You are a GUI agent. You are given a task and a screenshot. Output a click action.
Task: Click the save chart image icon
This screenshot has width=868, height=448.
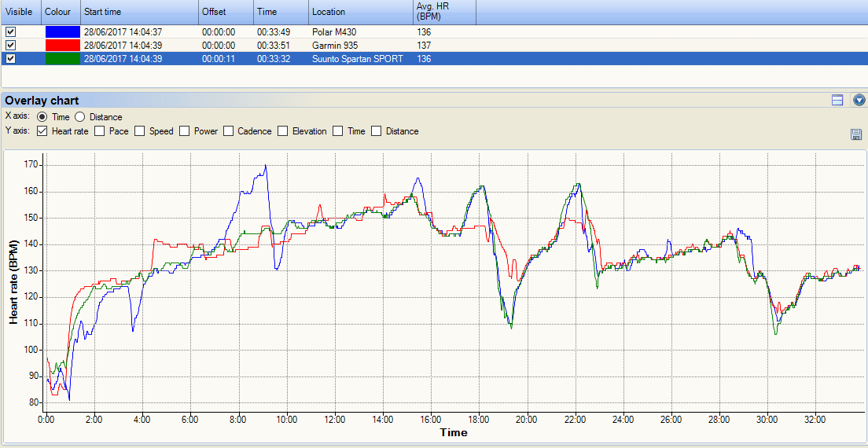pos(856,134)
